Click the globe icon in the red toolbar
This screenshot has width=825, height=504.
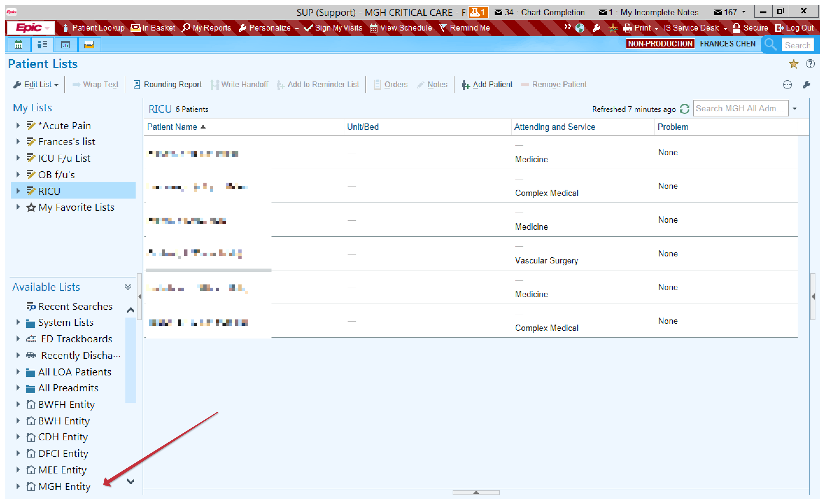pos(580,28)
